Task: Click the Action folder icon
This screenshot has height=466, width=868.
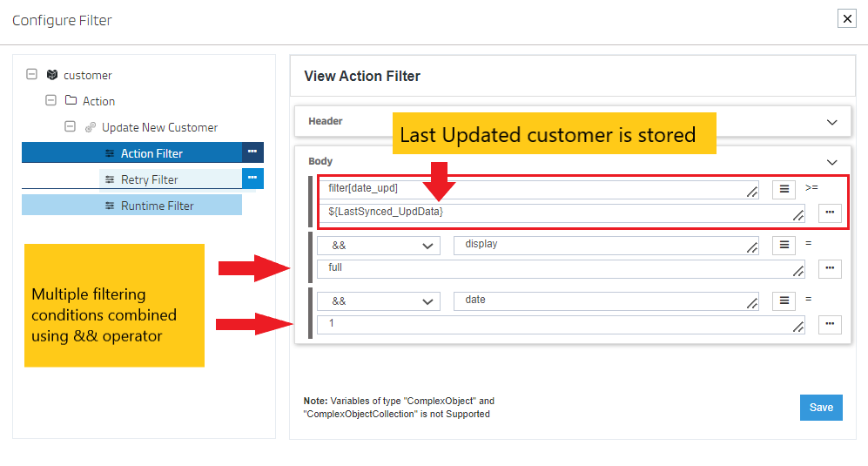Action: click(71, 100)
